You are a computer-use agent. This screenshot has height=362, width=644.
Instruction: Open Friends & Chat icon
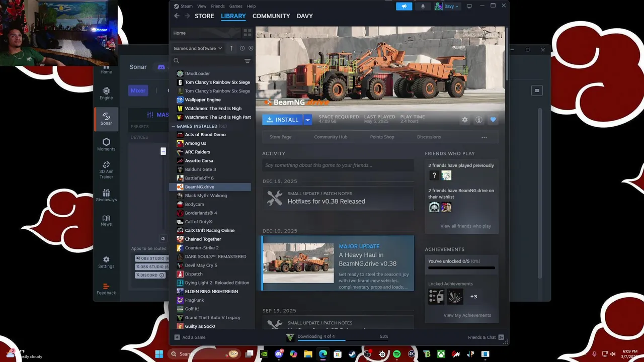click(501, 337)
